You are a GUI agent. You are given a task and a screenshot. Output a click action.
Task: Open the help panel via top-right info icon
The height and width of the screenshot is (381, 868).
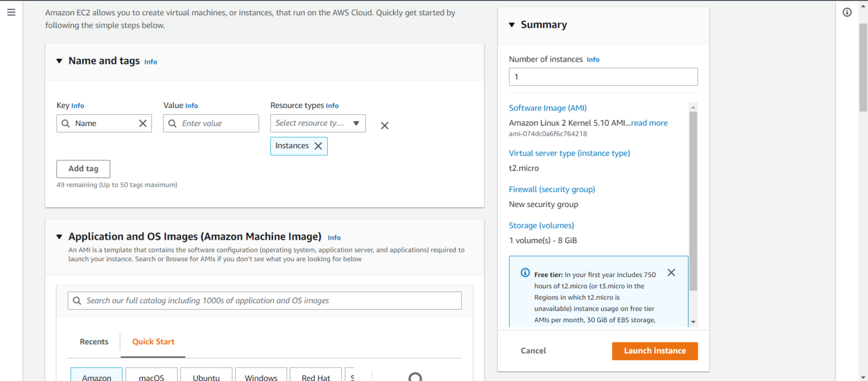click(847, 11)
